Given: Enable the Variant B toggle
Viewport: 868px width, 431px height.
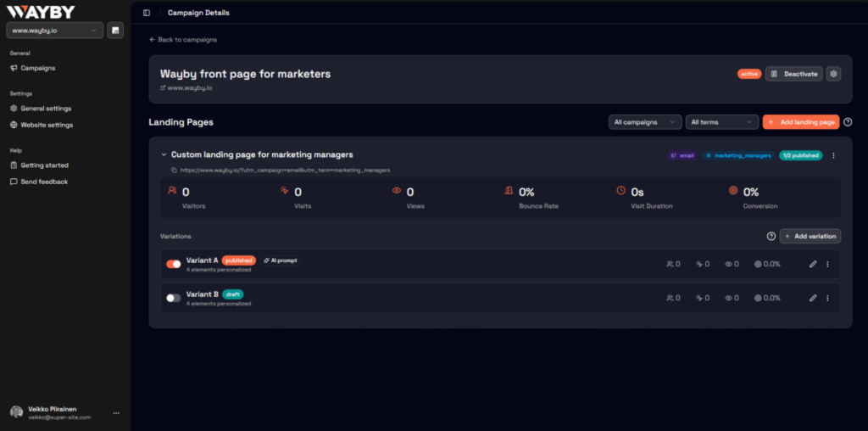Looking at the screenshot, I should [x=174, y=298].
